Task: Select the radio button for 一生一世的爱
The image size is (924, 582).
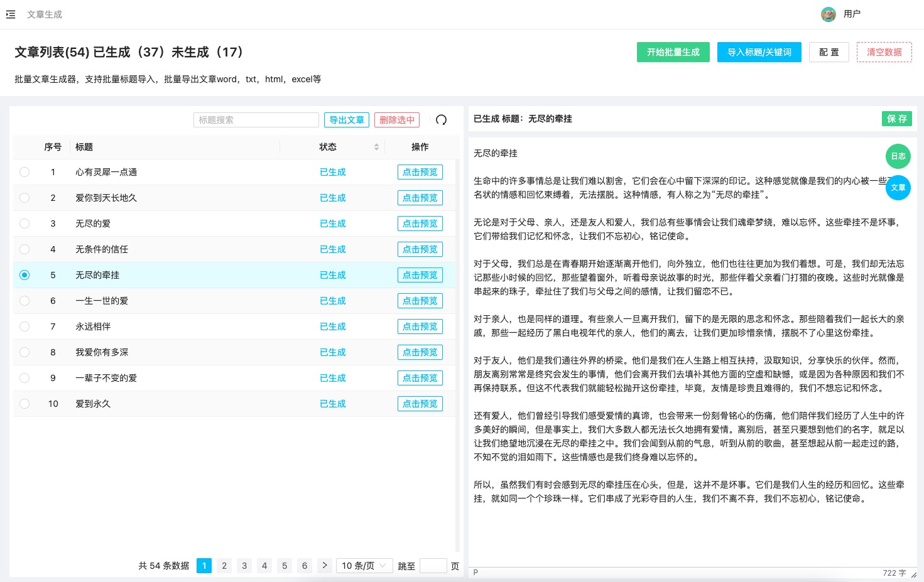Action: (24, 301)
